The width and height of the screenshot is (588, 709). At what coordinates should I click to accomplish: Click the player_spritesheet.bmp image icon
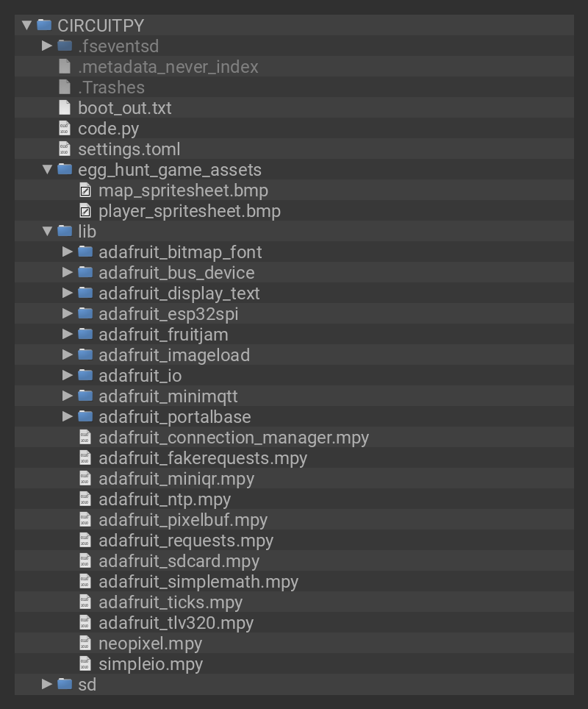pyautogui.click(x=85, y=211)
